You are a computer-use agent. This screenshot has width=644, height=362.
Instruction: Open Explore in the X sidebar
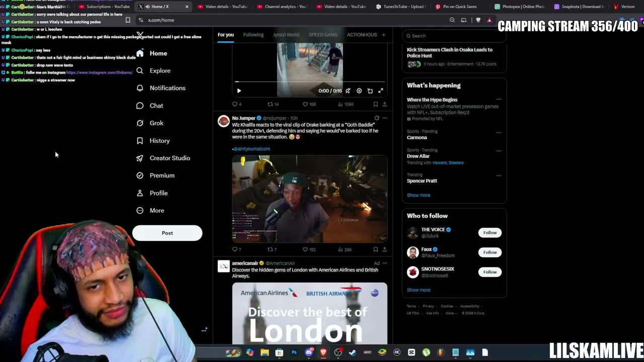click(x=153, y=71)
